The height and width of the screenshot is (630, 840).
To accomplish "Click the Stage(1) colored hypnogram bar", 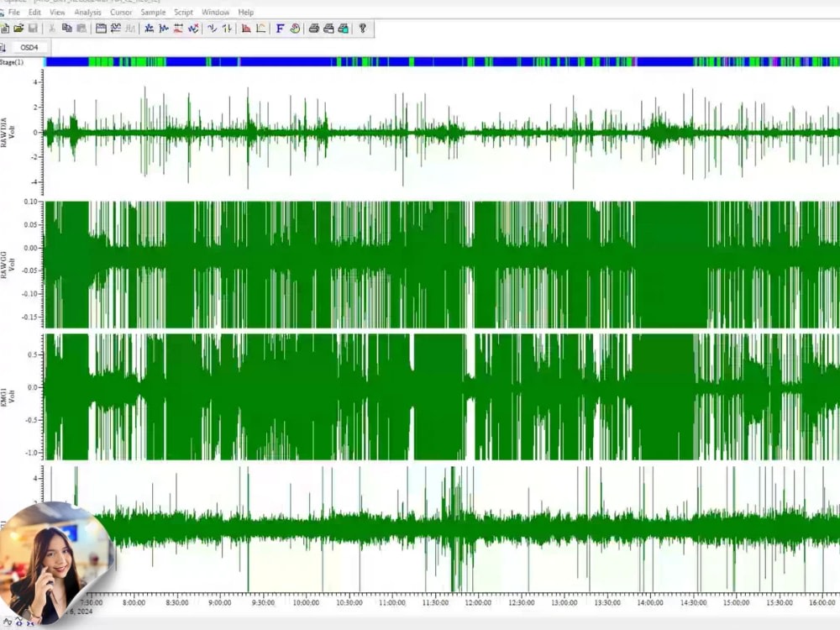I will click(x=442, y=62).
